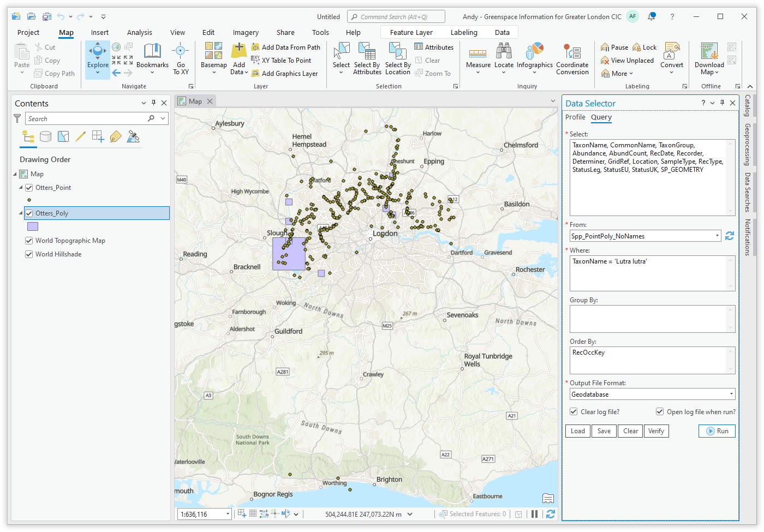
Task: Click the Verify button
Action: pos(656,431)
